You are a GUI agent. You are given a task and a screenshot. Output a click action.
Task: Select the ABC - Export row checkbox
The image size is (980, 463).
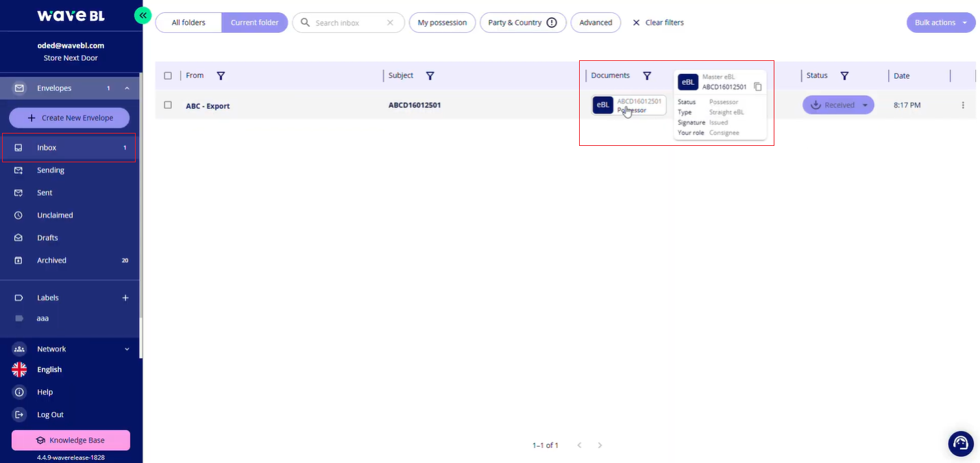[168, 105]
